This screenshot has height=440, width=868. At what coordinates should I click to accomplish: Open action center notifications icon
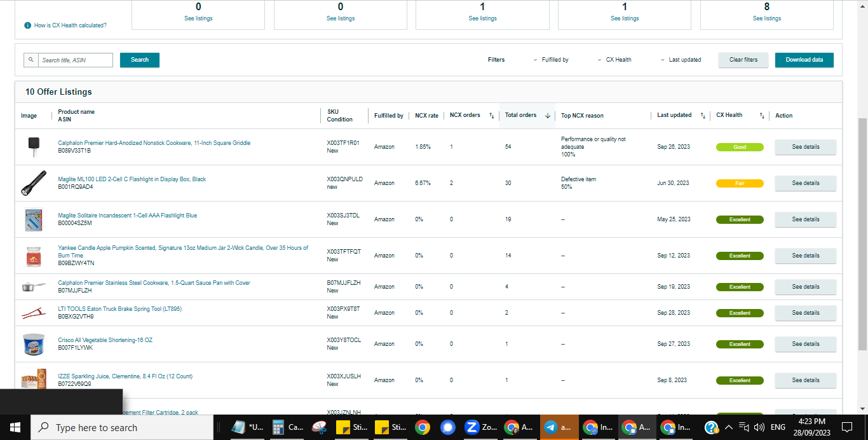[x=846, y=427]
